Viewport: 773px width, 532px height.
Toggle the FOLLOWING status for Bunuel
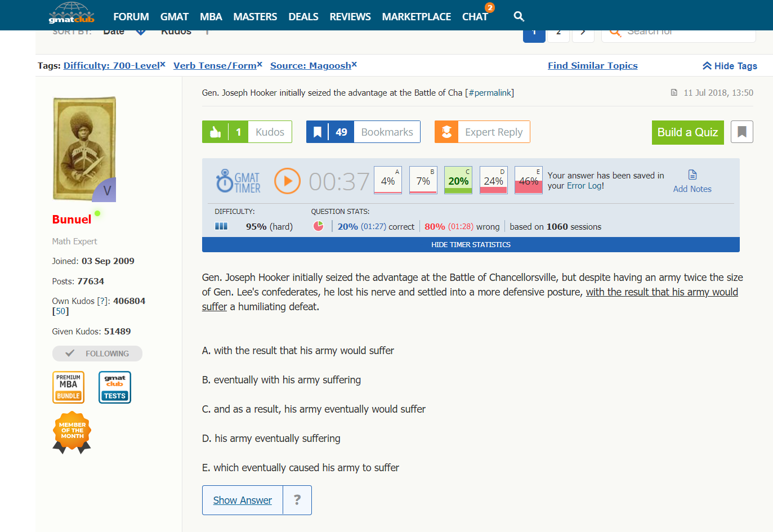(97, 354)
